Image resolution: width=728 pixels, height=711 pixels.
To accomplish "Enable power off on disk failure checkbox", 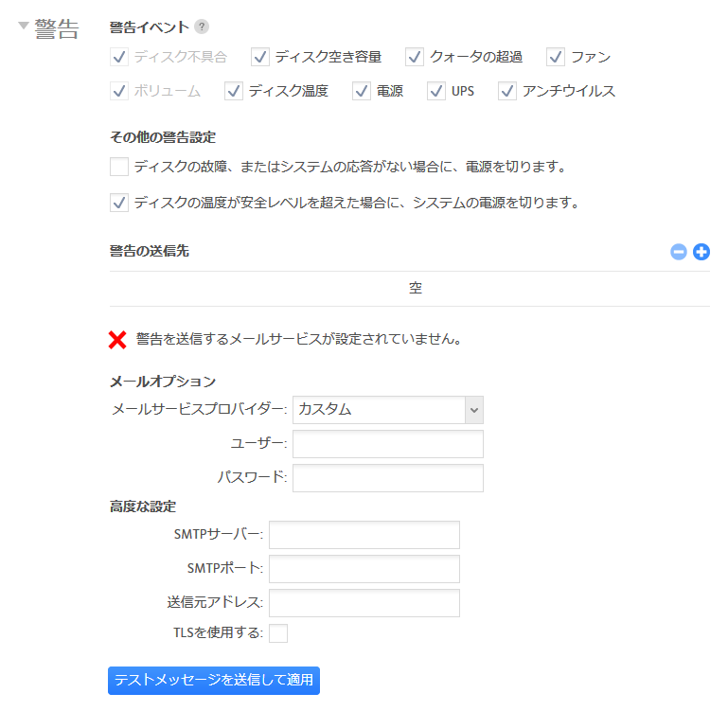I will tap(119, 167).
